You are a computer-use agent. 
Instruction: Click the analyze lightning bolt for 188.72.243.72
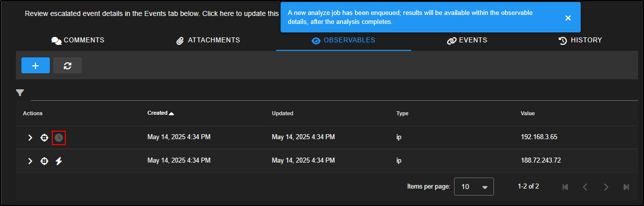59,161
